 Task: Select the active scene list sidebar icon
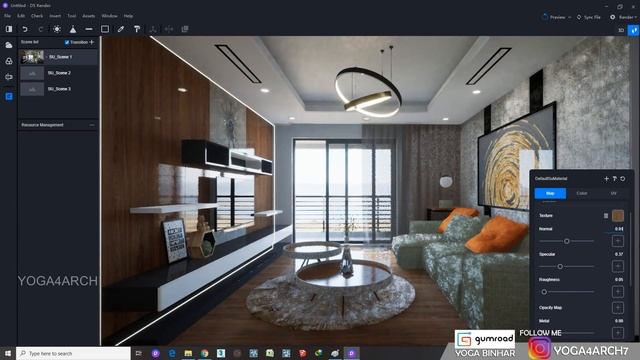(9, 96)
